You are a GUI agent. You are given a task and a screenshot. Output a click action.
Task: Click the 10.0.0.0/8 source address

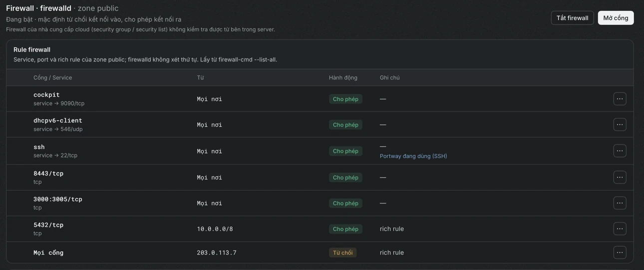215,229
